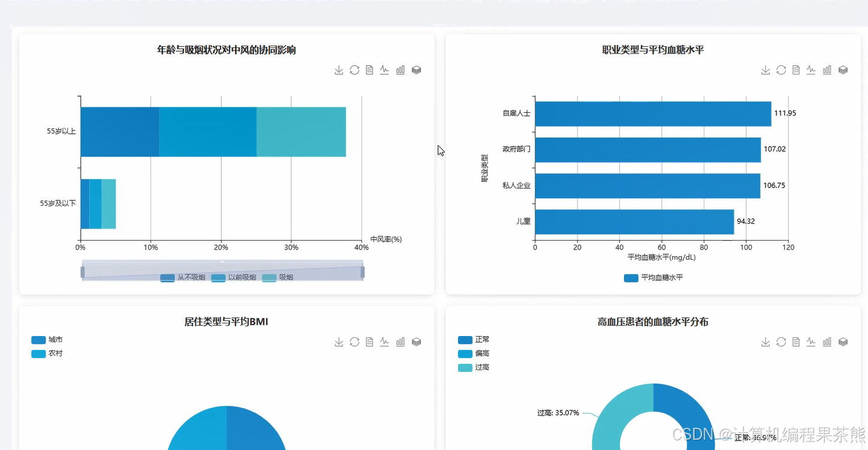868x450 pixels.
Task: Toggle the 以前吸烟 legend series
Action: [x=234, y=278]
